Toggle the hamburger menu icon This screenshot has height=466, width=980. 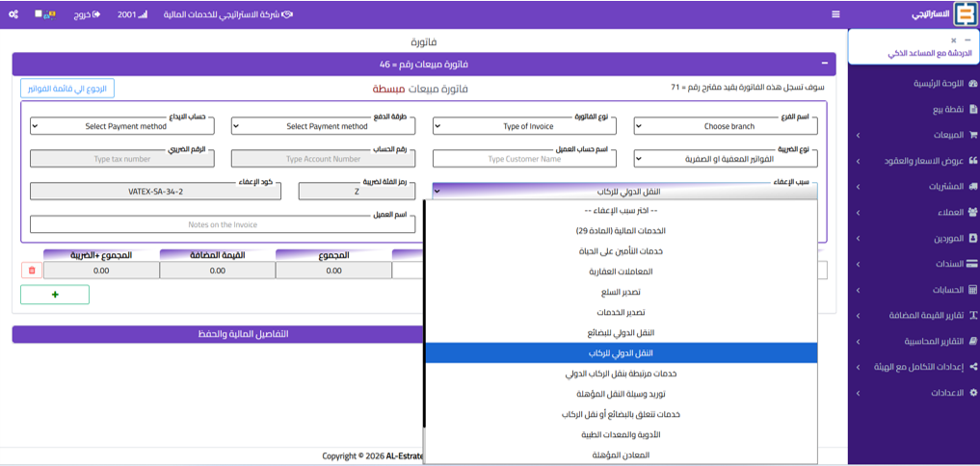pos(835,14)
